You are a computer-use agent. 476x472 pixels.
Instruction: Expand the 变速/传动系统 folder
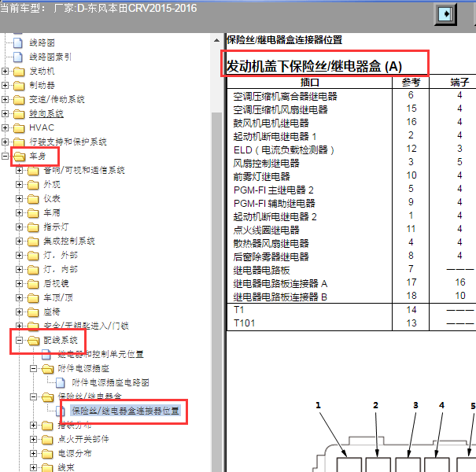[5, 99]
